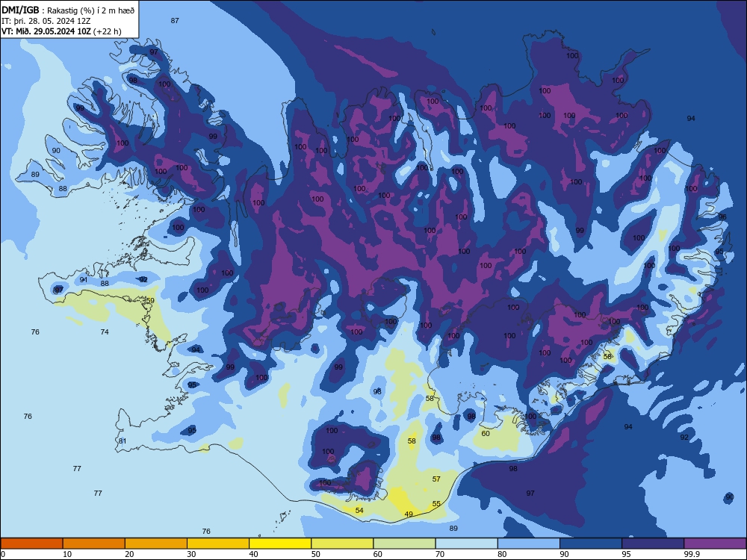The height and width of the screenshot is (560, 747).
Task: Select the '59' humidity value on the map
Action: (151, 300)
